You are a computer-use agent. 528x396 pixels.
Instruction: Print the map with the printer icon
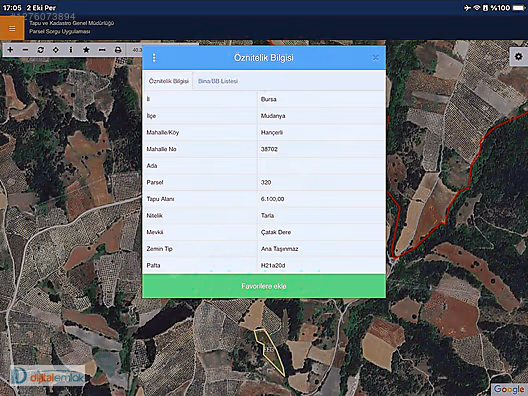118,50
